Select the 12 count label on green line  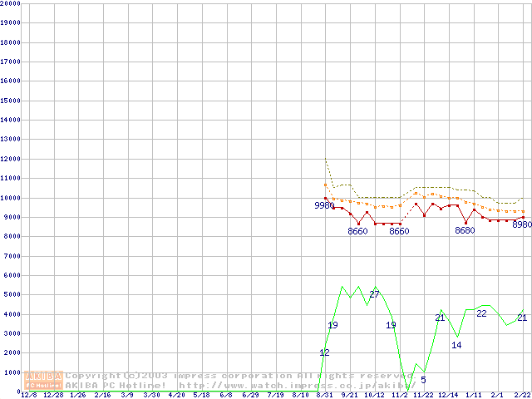(x=324, y=352)
